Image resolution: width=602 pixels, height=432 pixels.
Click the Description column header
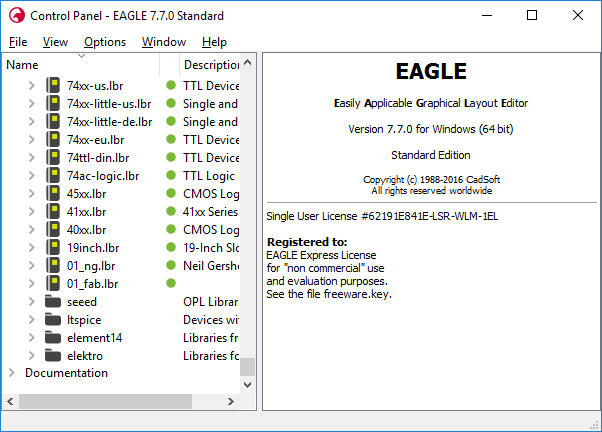click(210, 65)
